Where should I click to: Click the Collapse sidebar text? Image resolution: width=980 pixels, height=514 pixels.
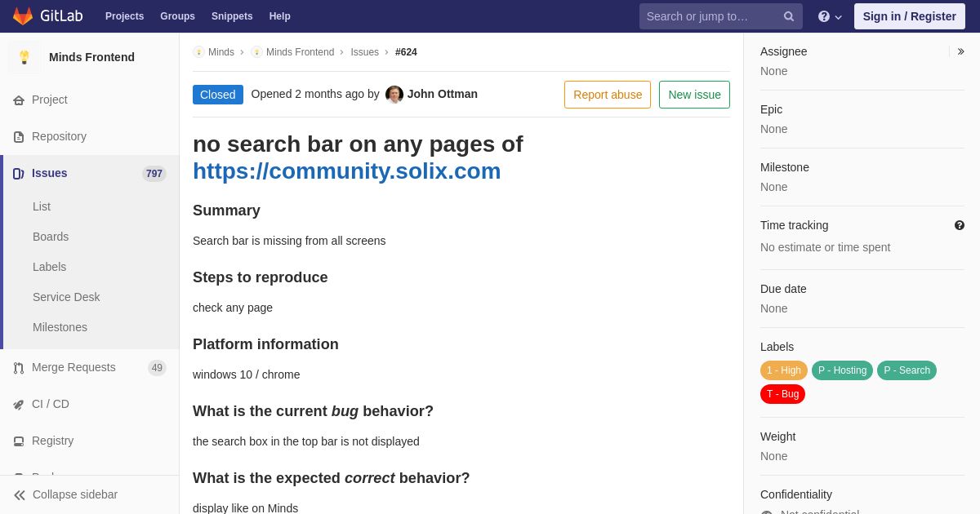(75, 494)
